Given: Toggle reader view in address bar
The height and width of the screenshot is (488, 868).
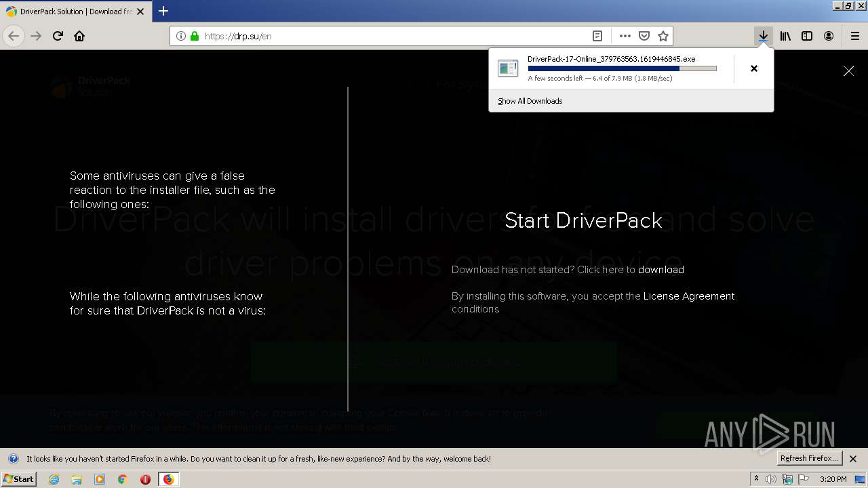Looking at the screenshot, I should point(597,36).
